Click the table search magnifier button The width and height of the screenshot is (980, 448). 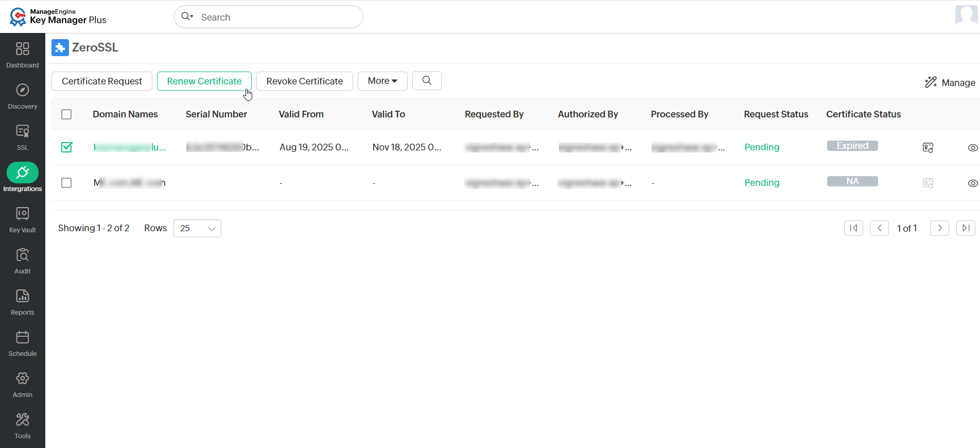[x=427, y=81]
